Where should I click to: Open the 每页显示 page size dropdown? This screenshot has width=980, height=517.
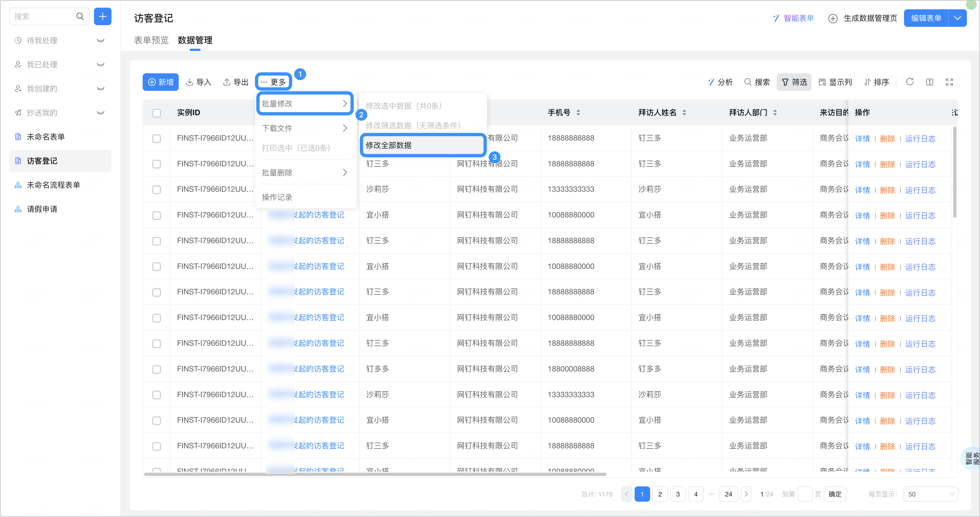coord(930,494)
